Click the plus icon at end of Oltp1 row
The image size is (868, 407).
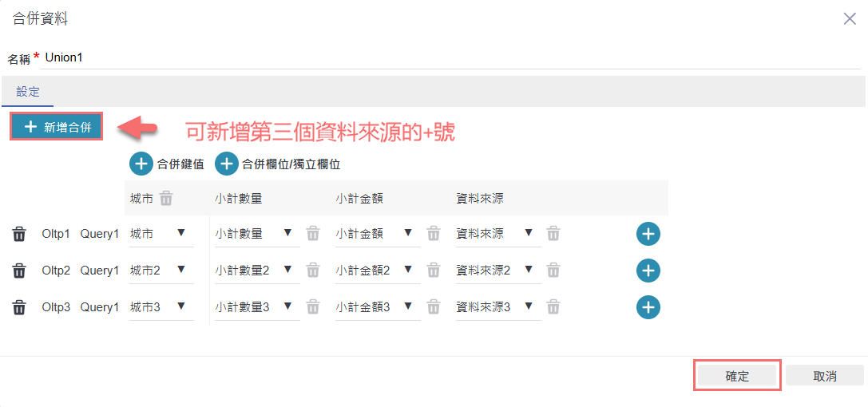coord(648,234)
